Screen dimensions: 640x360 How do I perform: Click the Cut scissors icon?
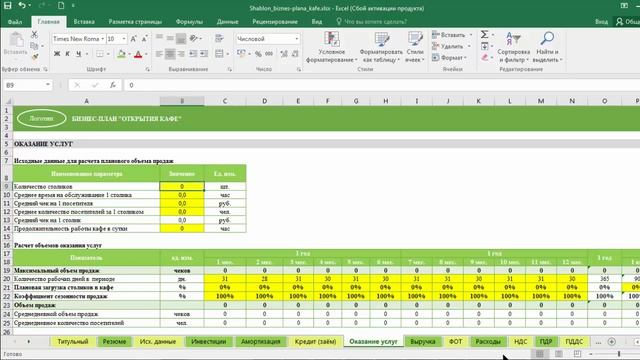coord(34,35)
